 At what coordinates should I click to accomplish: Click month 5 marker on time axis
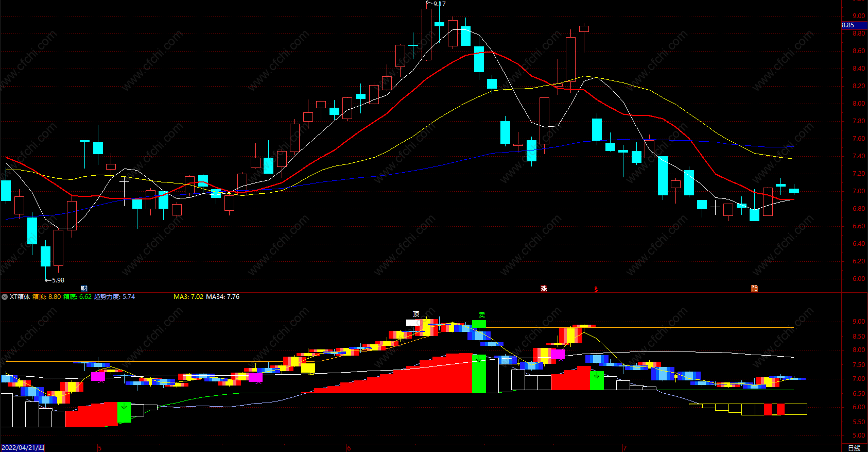[100, 448]
